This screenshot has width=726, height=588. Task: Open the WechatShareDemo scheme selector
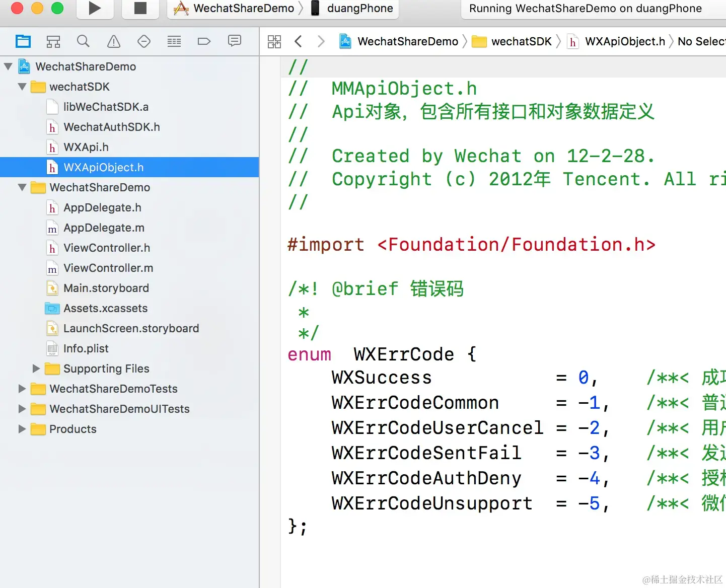234,9
